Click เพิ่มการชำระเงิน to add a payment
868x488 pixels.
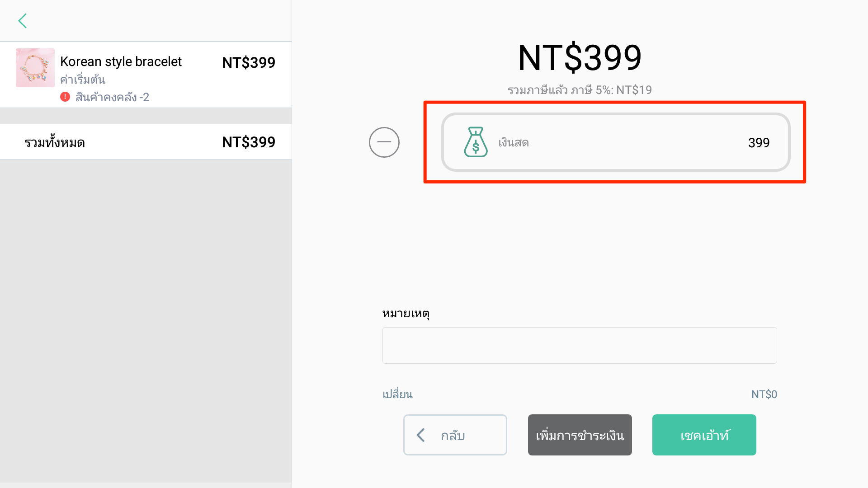[x=580, y=435]
